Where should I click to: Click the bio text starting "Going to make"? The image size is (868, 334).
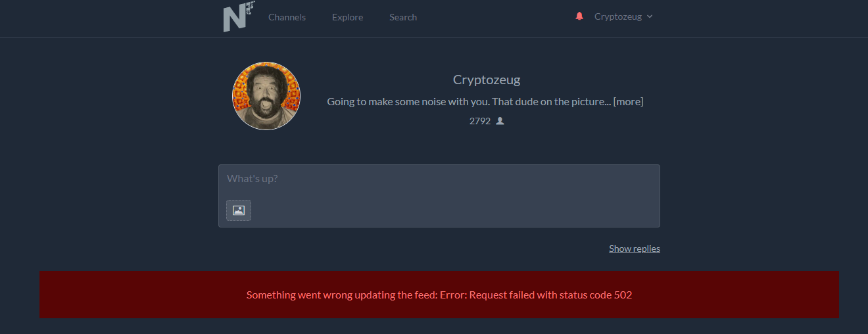click(x=469, y=102)
